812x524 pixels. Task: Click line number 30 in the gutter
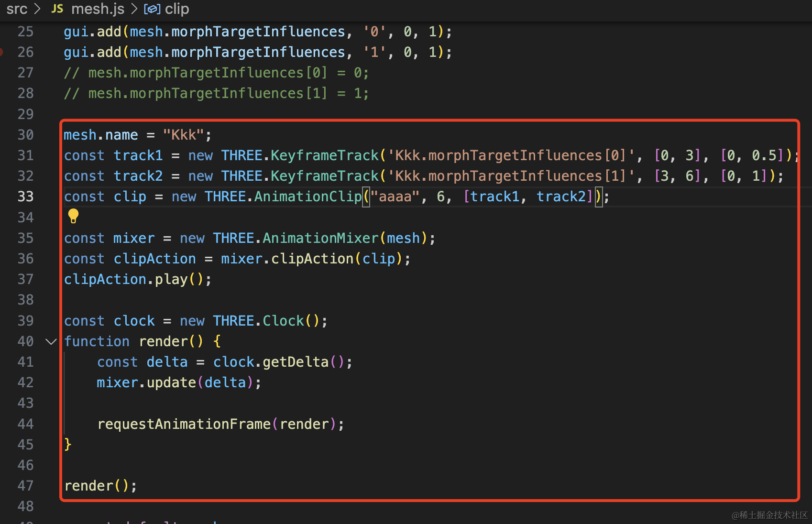tap(25, 135)
